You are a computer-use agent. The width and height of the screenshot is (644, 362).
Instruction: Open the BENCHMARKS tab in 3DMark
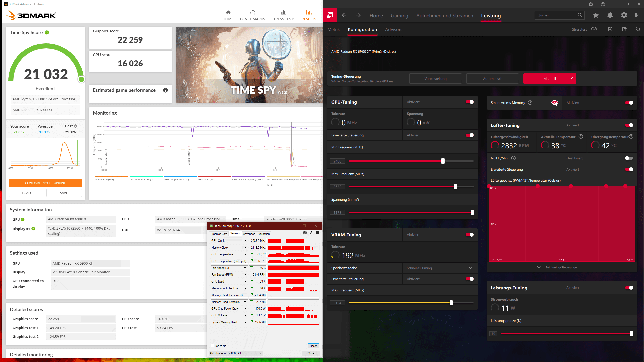pyautogui.click(x=252, y=16)
